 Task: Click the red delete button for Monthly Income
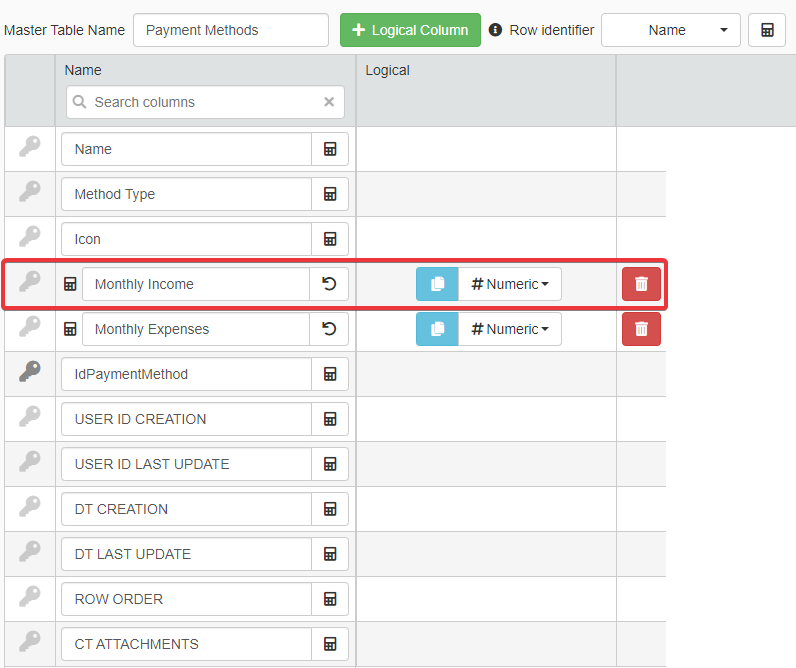coord(641,284)
